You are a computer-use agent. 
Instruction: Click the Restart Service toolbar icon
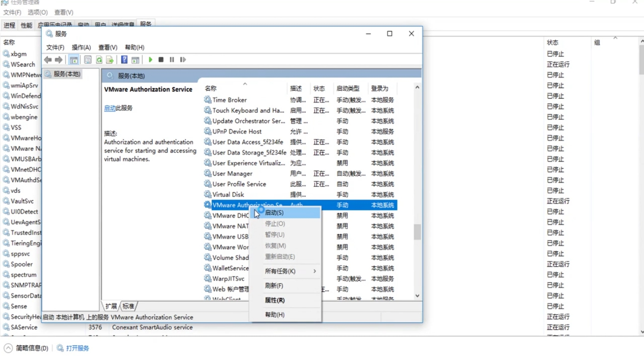pos(183,59)
